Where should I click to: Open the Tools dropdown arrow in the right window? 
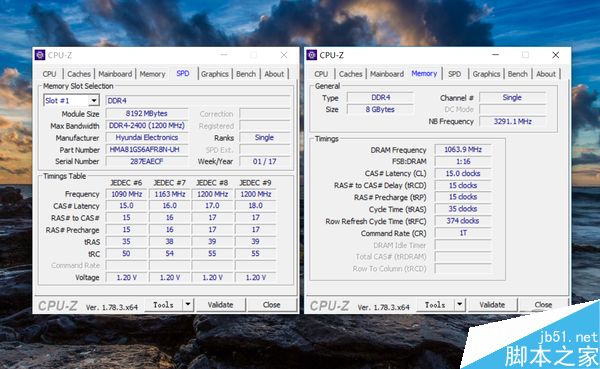[x=459, y=305]
